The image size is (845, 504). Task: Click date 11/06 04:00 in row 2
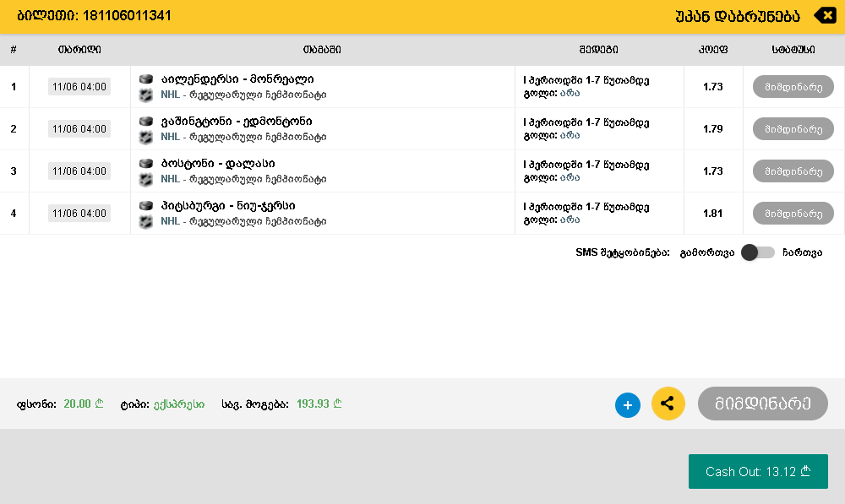click(79, 128)
